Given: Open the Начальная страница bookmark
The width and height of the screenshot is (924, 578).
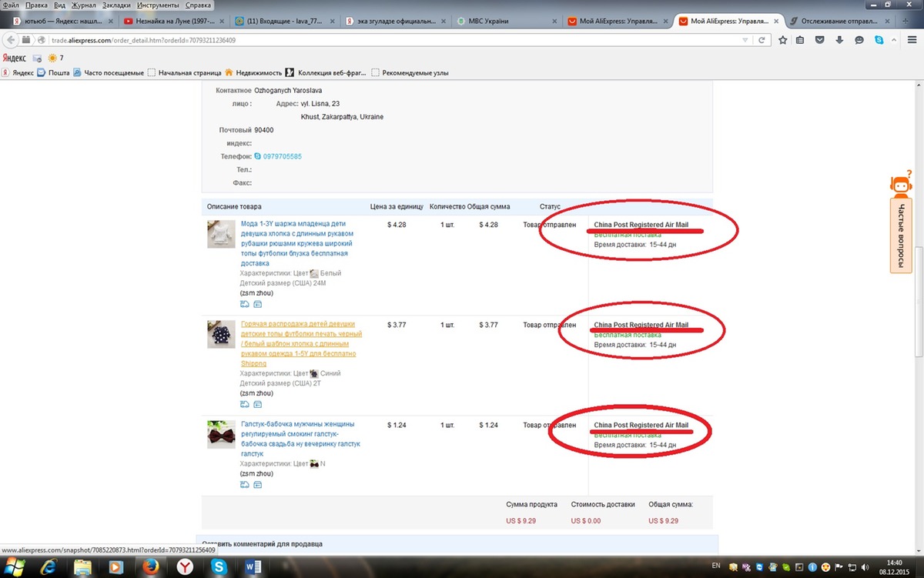Looking at the screenshot, I should (x=185, y=73).
